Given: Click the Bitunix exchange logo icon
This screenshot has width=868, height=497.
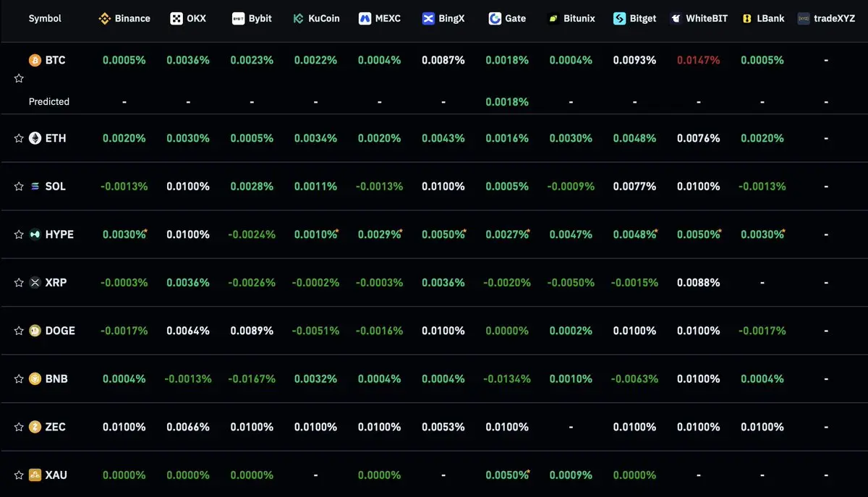Looking at the screenshot, I should [x=553, y=18].
